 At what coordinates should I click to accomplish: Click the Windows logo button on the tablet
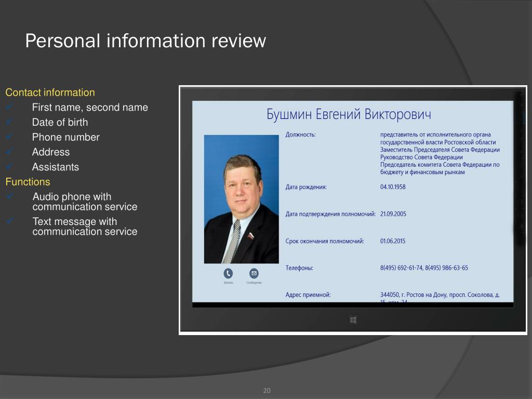point(353,320)
